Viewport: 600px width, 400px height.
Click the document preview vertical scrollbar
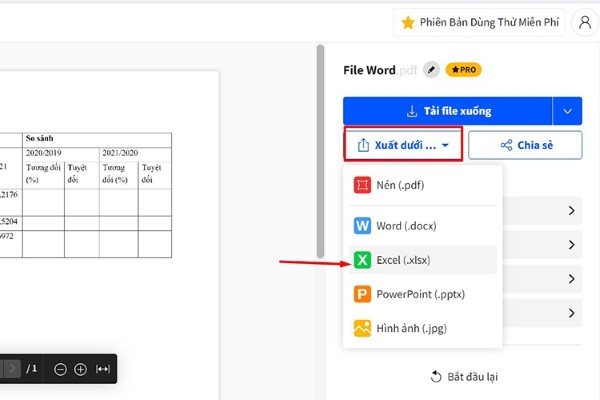320,152
